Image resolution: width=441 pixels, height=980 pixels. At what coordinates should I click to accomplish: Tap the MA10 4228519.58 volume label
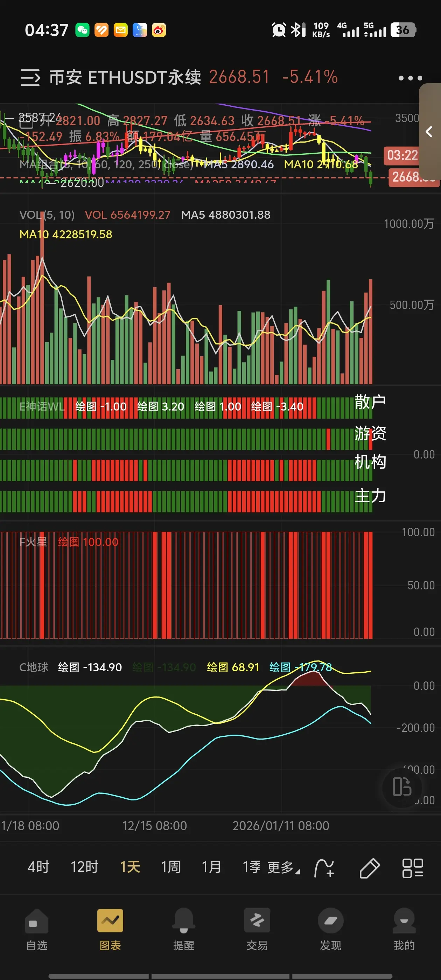pos(66,234)
